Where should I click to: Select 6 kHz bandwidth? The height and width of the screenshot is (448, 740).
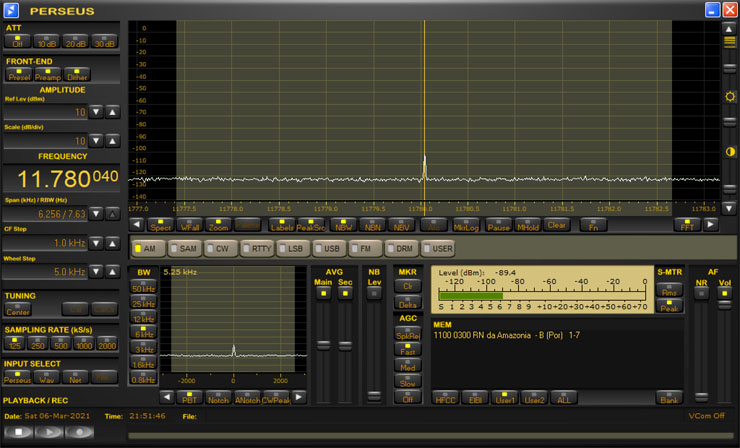143,332
